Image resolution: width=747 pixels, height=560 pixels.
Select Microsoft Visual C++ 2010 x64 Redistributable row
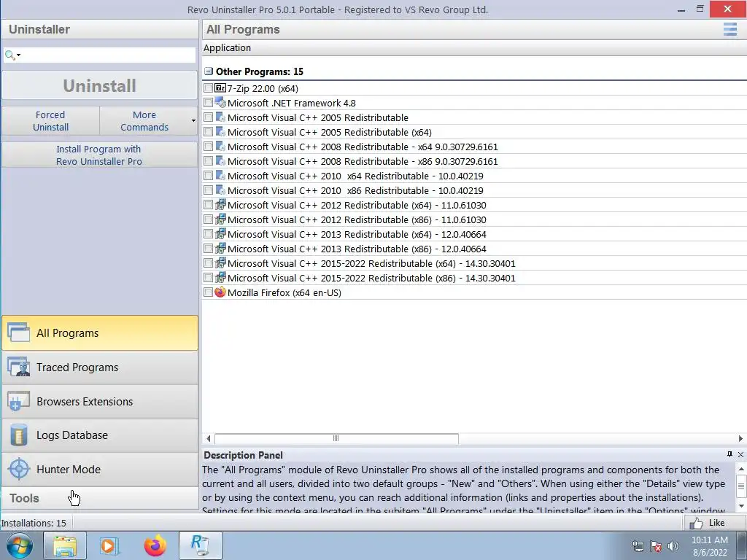tap(474, 176)
